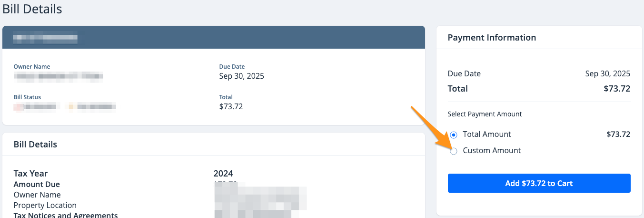Click the first blurred Bill Status badge
The image size is (644, 218).
[x=35, y=106]
